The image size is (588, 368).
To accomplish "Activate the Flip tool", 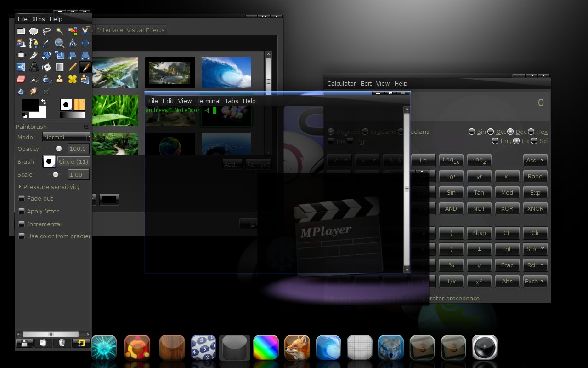I will click(x=21, y=67).
